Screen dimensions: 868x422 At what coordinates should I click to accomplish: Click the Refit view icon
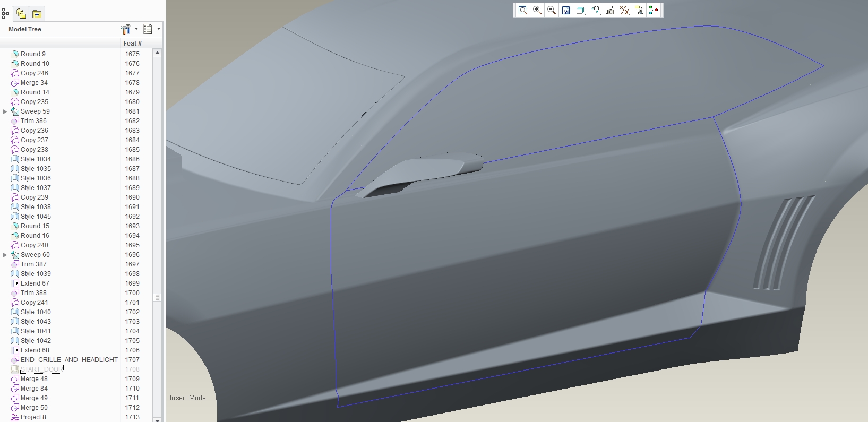523,10
